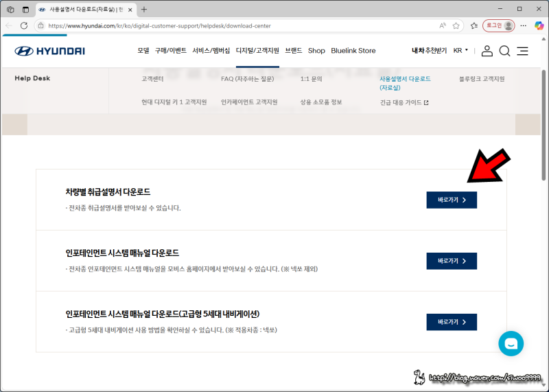Image resolution: width=549 pixels, height=392 pixels.
Task: Open the 구매/이벤트 menu
Action: tap(171, 50)
